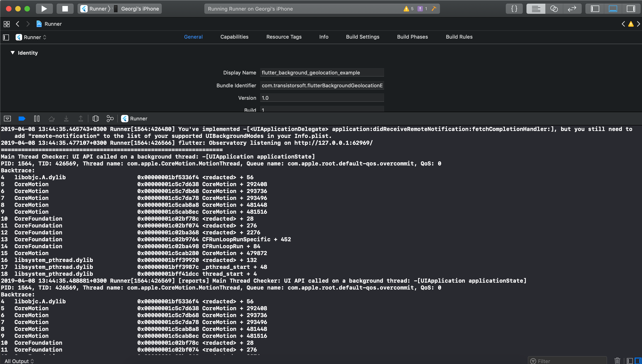Select the Standard editor mode

536,9
